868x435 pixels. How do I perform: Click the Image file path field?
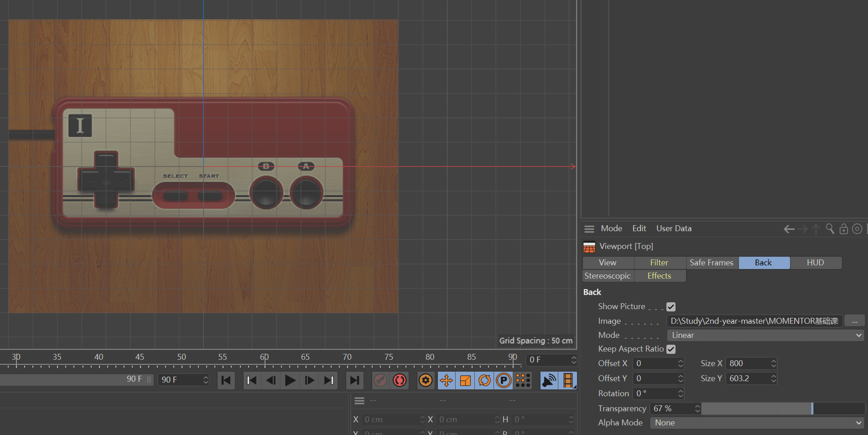[x=754, y=321]
